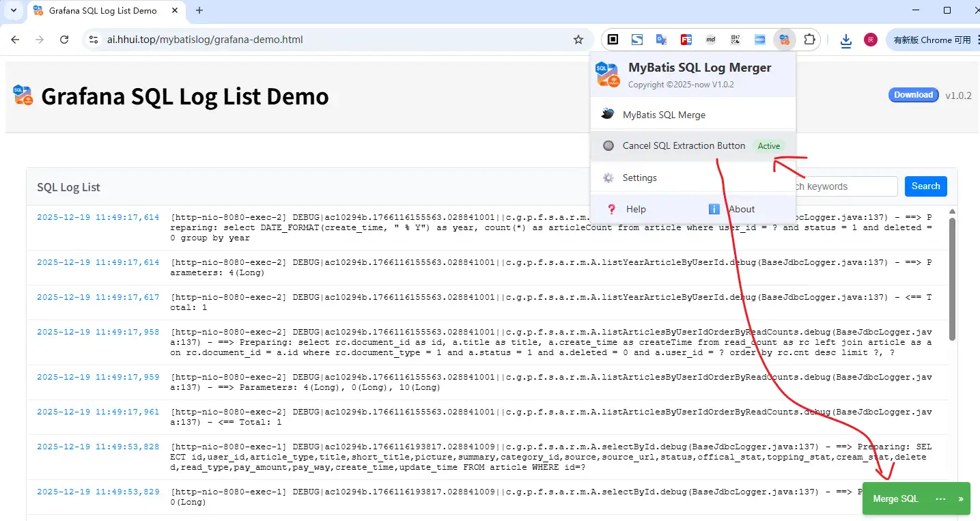This screenshot has width=980, height=521.
Task: Click the blue Download badge
Action: pos(913,95)
